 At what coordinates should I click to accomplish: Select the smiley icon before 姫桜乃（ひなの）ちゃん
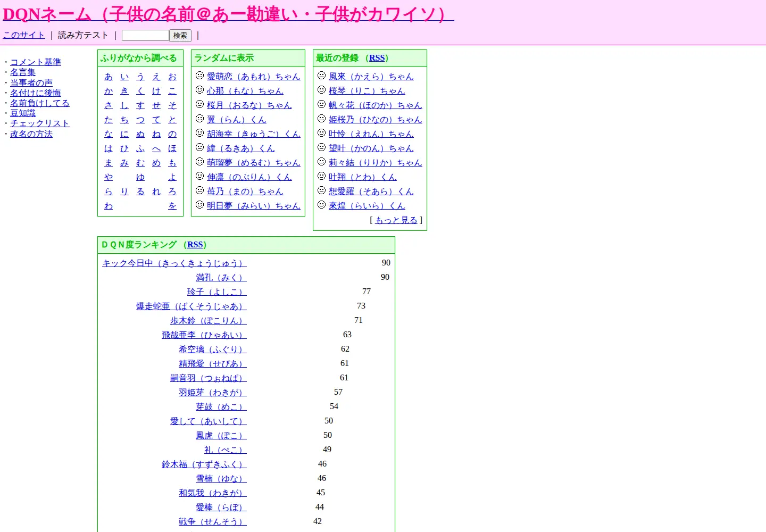(321, 119)
